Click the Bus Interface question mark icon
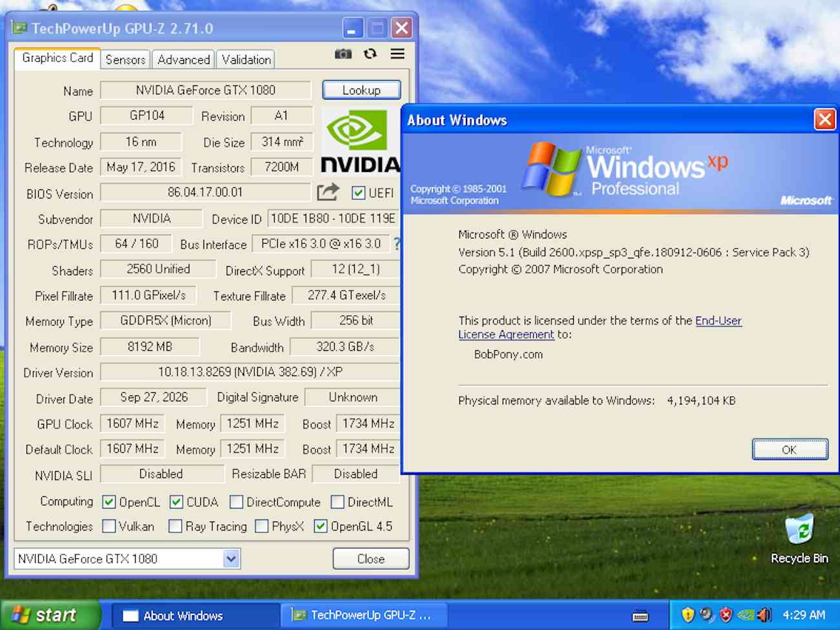This screenshot has width=840, height=630. point(397,244)
